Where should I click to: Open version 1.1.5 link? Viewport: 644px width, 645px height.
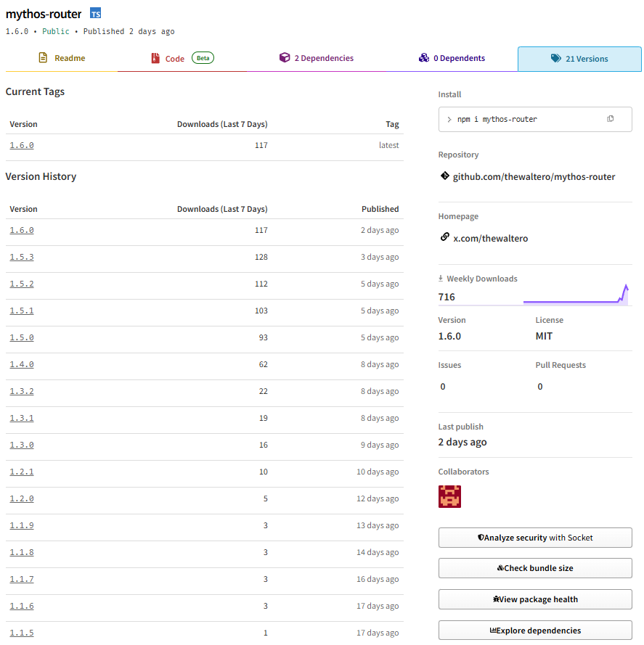(x=22, y=633)
